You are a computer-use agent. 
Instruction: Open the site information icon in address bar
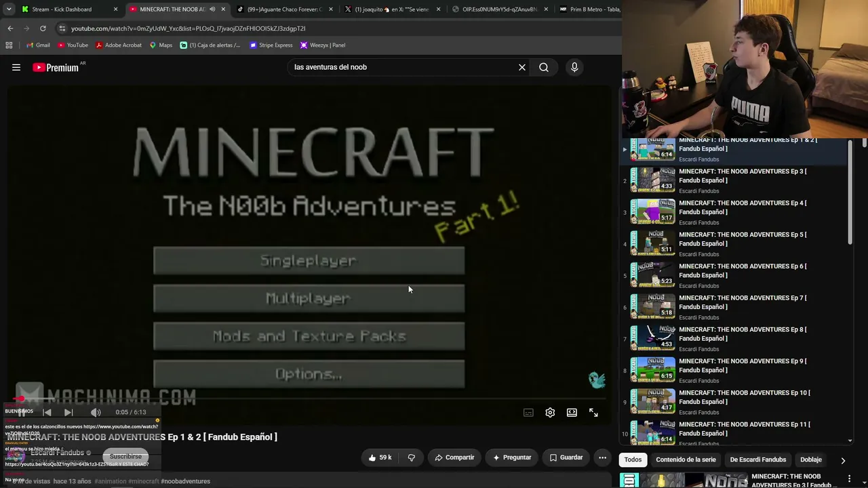point(62,28)
